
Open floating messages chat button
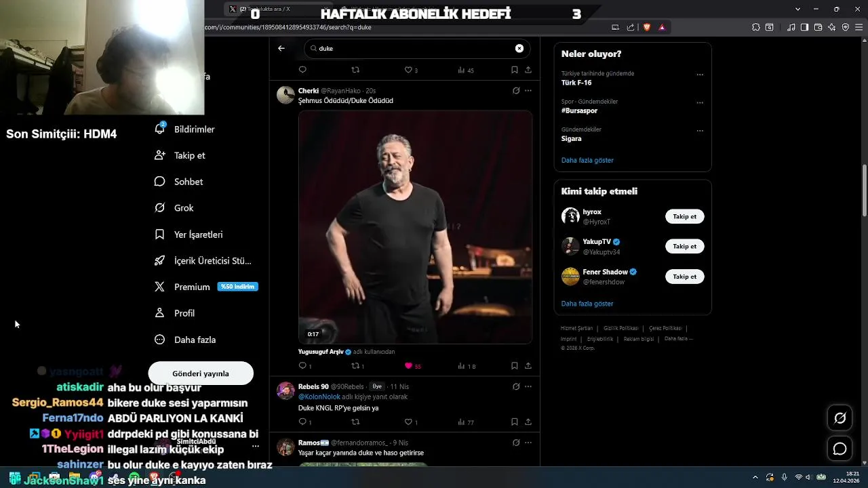click(x=840, y=449)
